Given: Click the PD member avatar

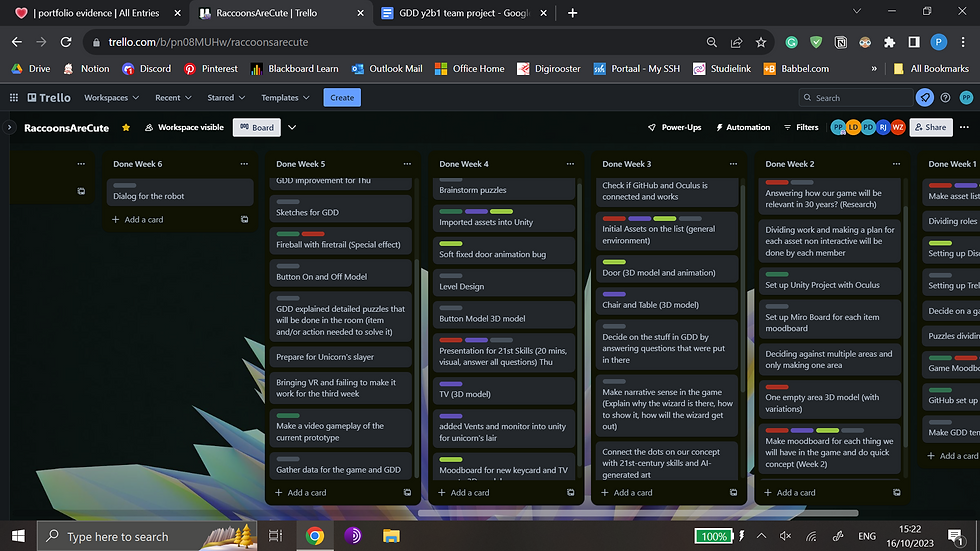Looking at the screenshot, I should point(868,127).
